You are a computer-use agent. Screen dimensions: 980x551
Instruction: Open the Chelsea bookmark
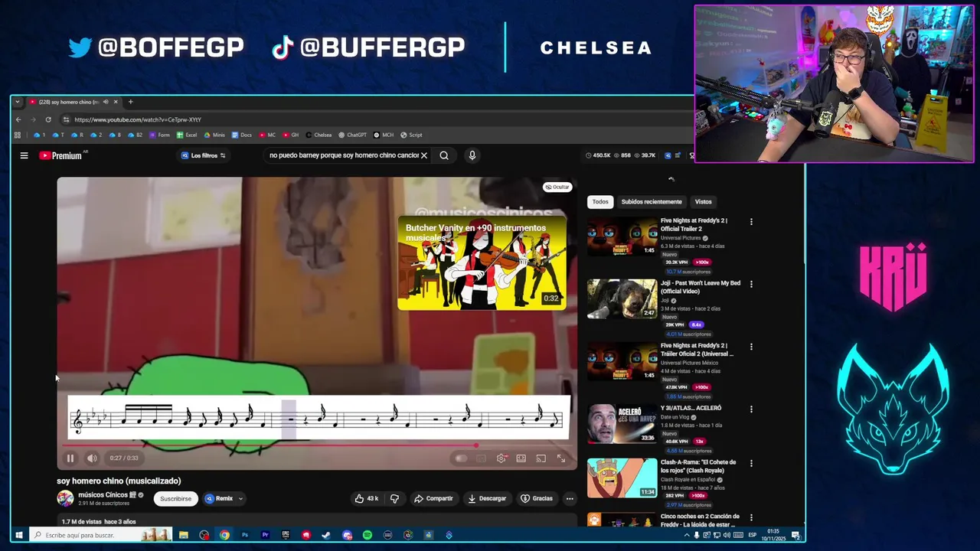coord(318,135)
